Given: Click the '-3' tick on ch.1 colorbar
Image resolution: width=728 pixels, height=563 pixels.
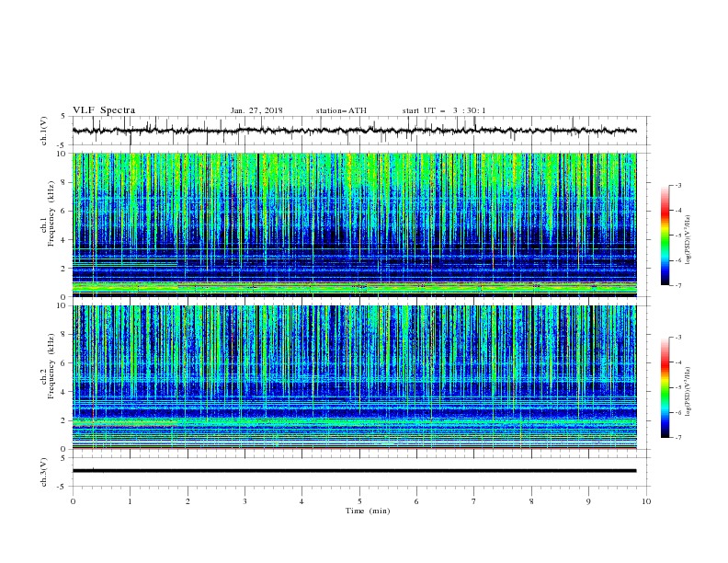Looking at the screenshot, I should click(x=678, y=185).
